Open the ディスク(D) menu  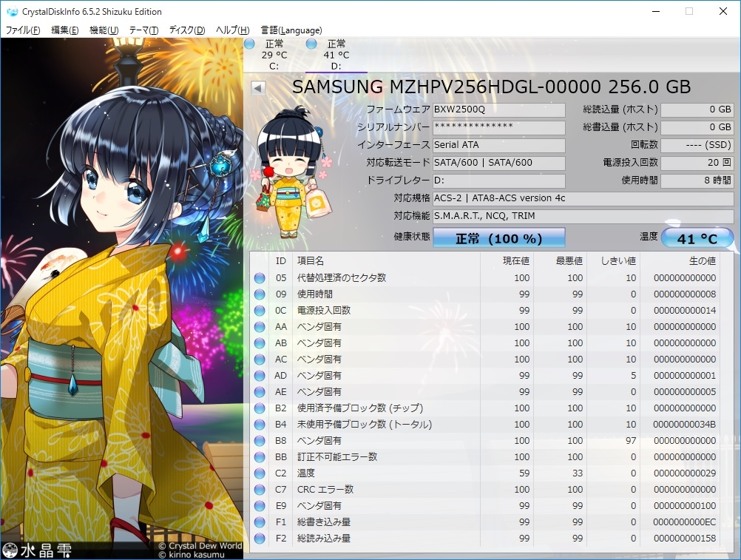click(187, 30)
